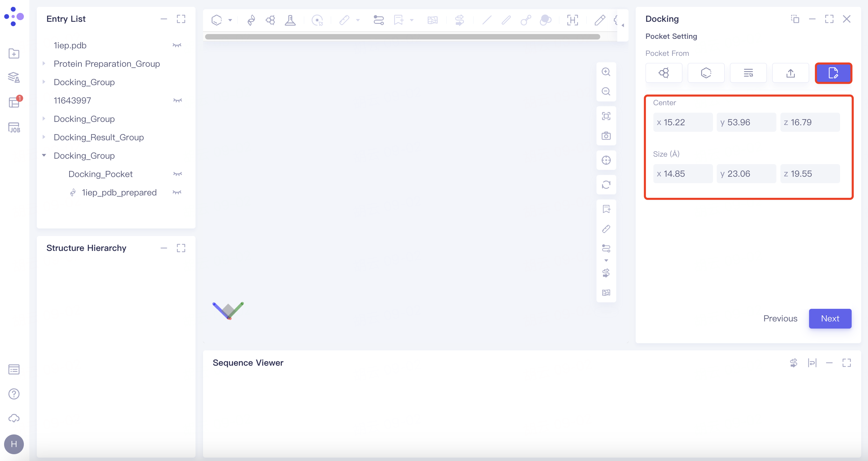Click the DNA helix tool in viewer toolbar
This screenshot has height=461, width=868.
coord(251,20)
